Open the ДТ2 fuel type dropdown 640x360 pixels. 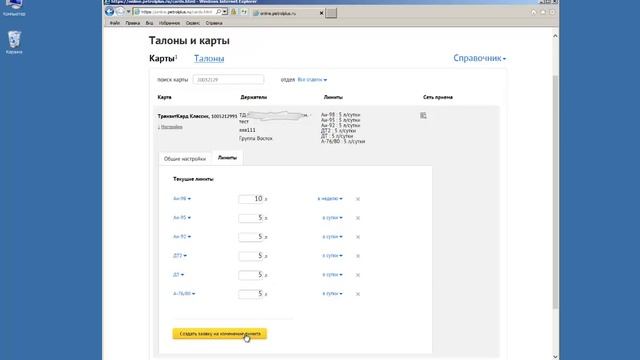click(x=180, y=256)
